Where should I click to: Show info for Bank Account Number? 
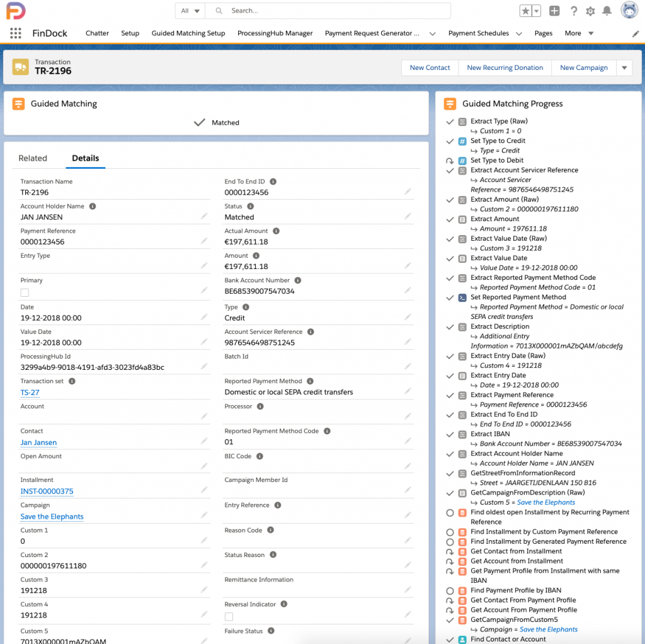click(298, 280)
